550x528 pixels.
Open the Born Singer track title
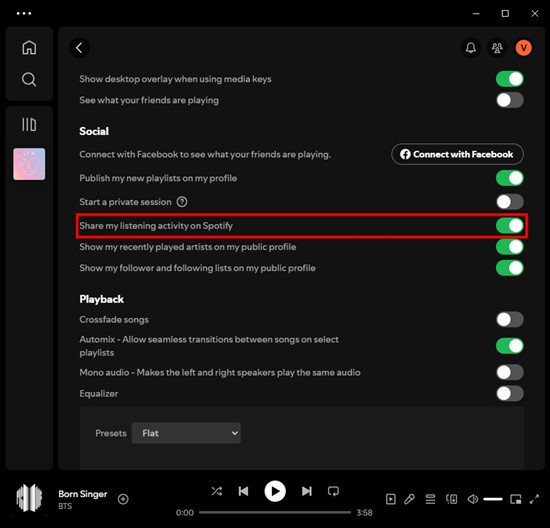coord(83,494)
